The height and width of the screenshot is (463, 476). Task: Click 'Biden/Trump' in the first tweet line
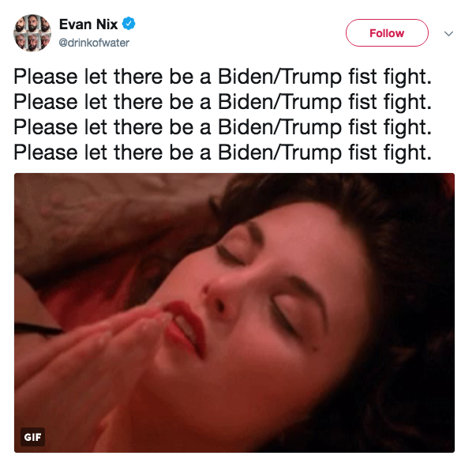pyautogui.click(x=280, y=77)
